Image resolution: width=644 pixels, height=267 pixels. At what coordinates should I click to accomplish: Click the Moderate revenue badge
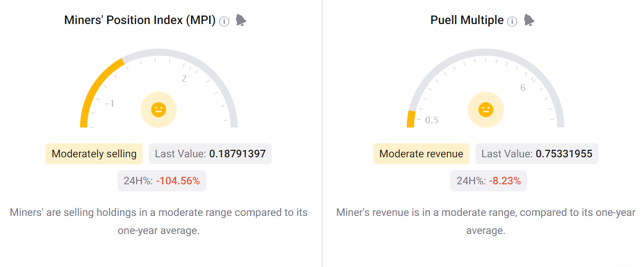pos(421,154)
